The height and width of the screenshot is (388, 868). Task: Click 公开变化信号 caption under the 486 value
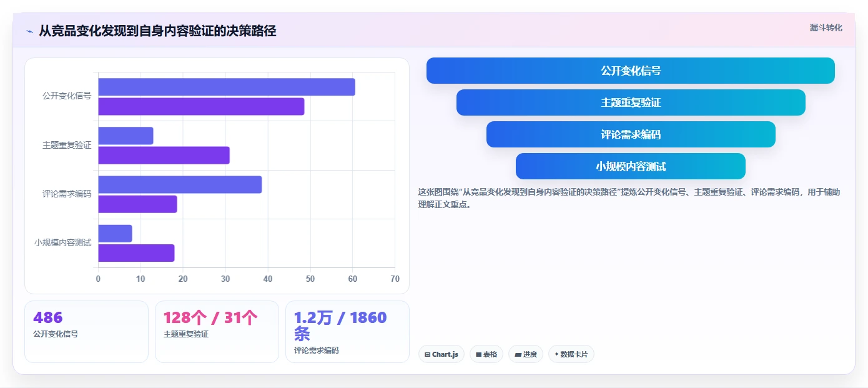pyautogui.click(x=56, y=334)
